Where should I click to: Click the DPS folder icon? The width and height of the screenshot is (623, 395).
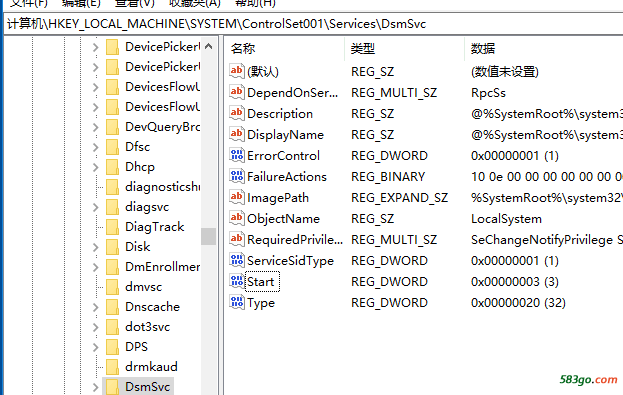pos(112,347)
